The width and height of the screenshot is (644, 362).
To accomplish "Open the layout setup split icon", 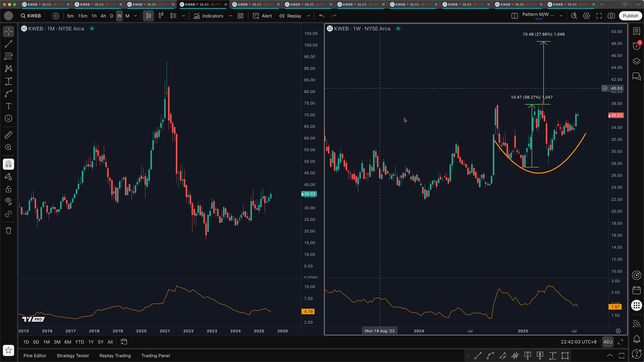I will click(x=515, y=16).
